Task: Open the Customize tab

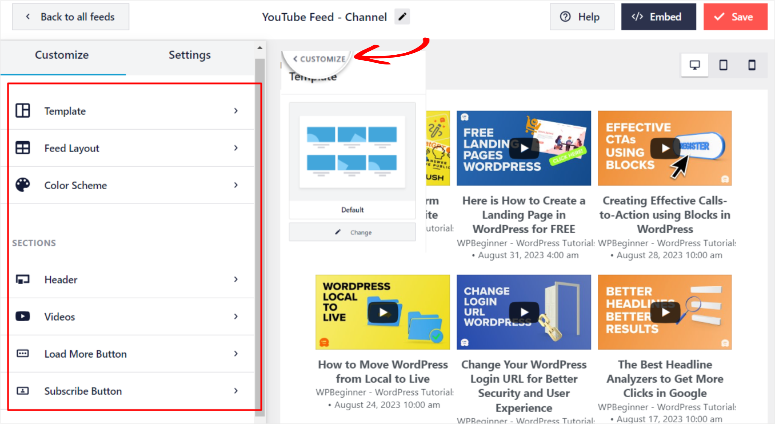Action: (x=62, y=55)
